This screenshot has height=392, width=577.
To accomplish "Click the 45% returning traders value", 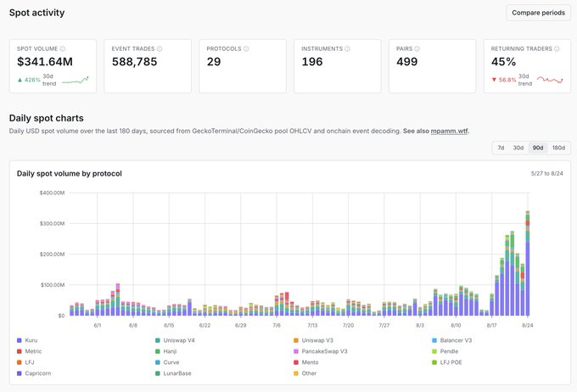I will (503, 61).
